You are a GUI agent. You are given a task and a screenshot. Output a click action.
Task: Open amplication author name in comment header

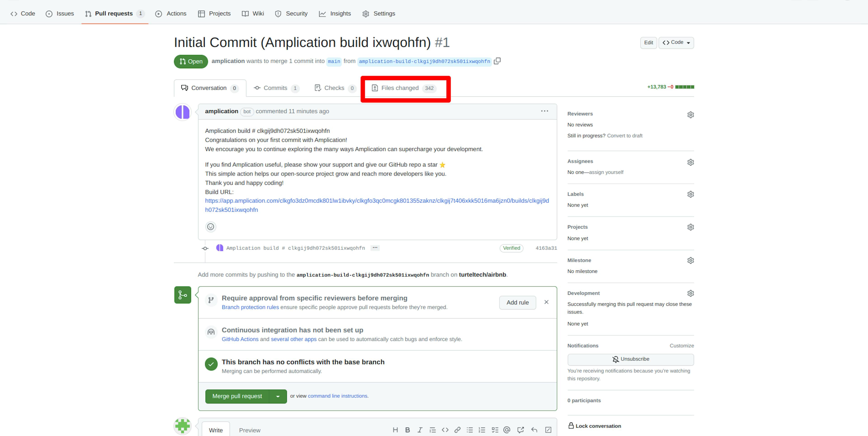point(221,111)
